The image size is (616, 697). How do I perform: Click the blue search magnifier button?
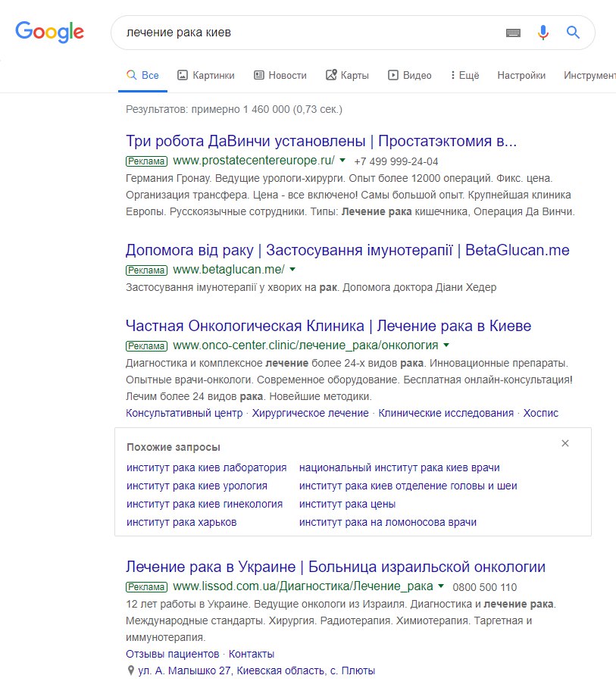pyautogui.click(x=573, y=32)
